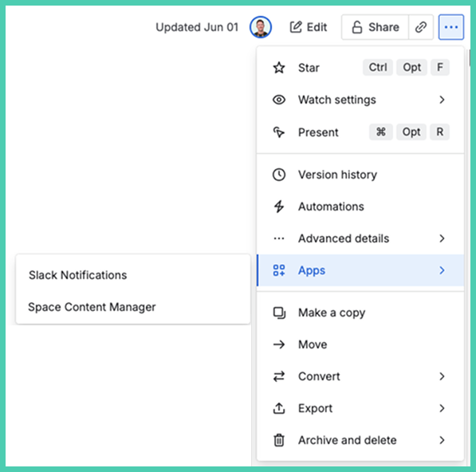The height and width of the screenshot is (472, 476).
Task: Expand the Archive and delete chevron
Action: click(442, 440)
